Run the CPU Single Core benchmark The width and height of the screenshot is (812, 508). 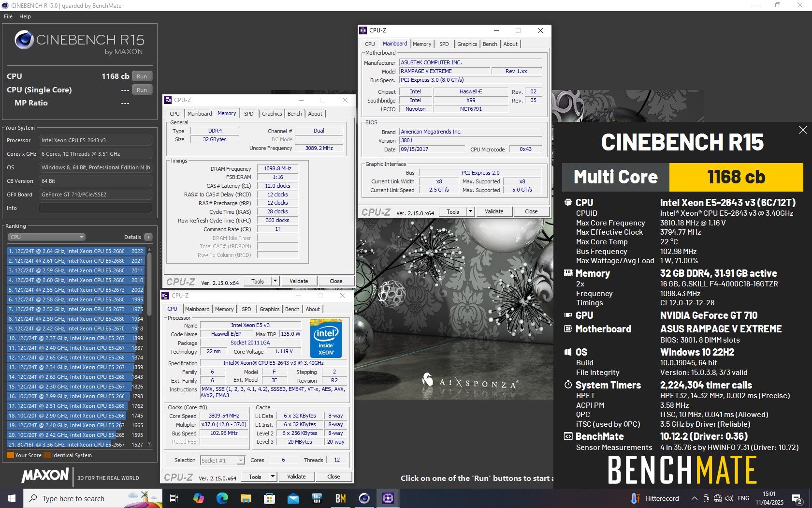click(142, 90)
